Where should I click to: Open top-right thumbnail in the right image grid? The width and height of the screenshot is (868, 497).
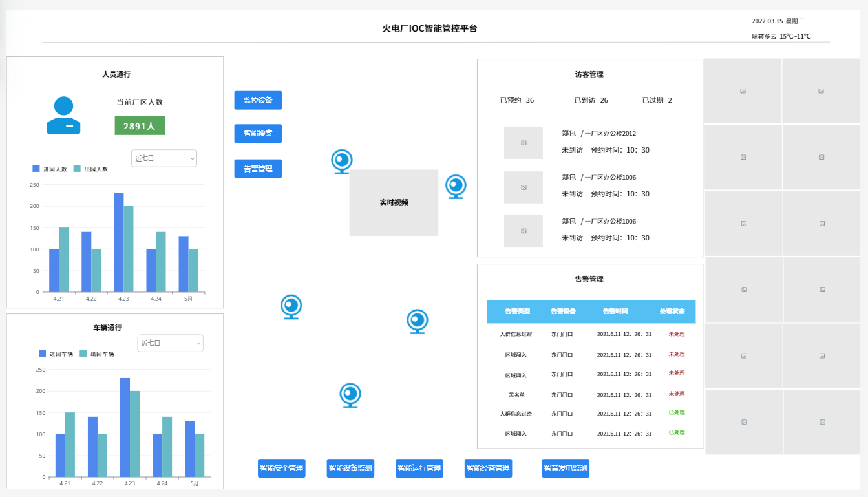coord(821,91)
